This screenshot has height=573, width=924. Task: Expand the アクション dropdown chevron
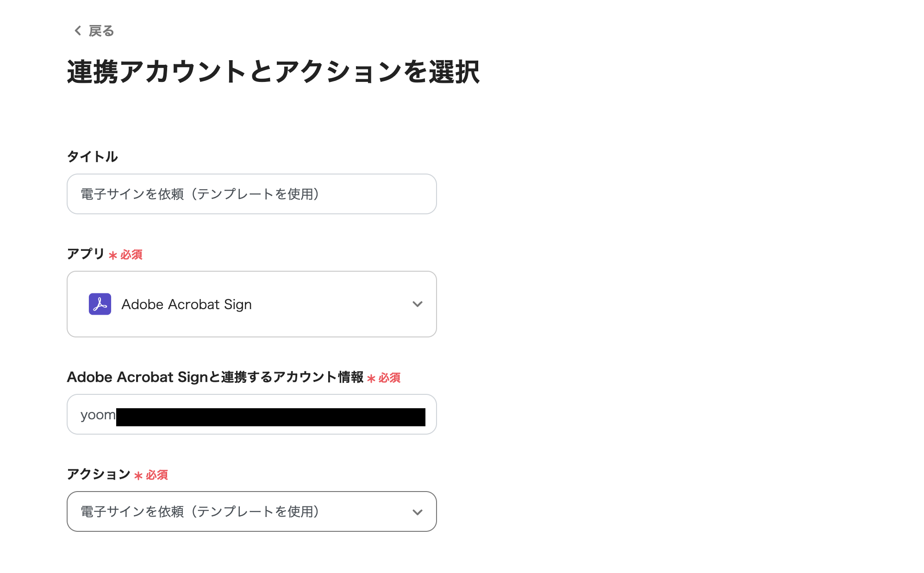tap(418, 511)
